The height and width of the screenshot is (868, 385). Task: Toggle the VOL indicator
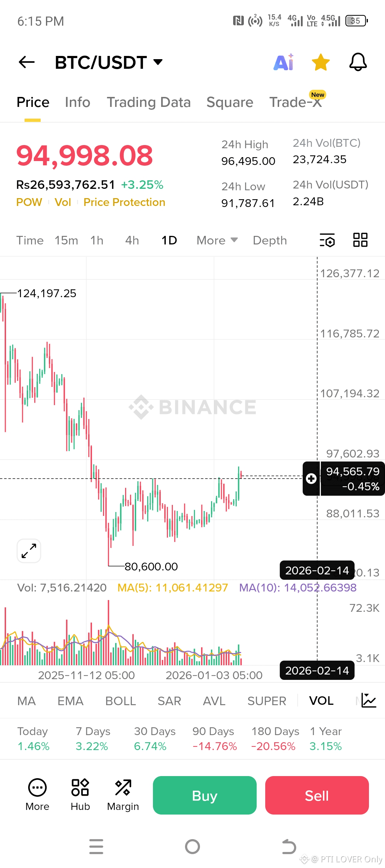point(321,701)
